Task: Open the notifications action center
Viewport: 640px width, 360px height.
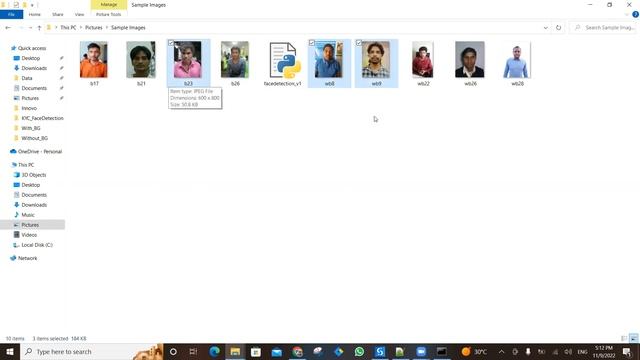Action: click(x=627, y=351)
